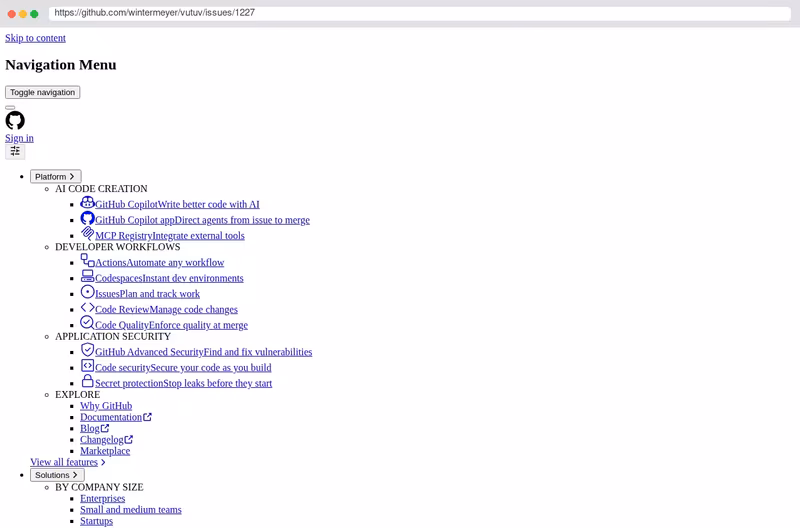Screen dimensions: 800x528
Task: Click external link icon next to Documentation
Action: [147, 417]
